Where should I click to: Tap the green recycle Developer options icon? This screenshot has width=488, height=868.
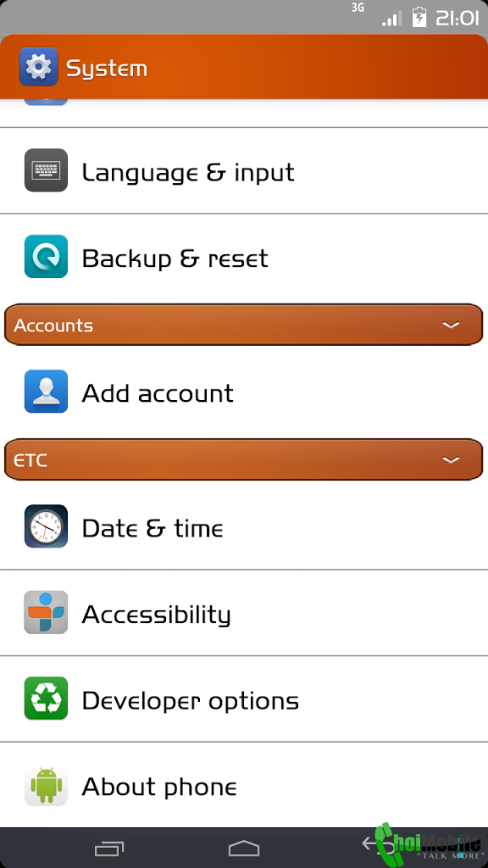(46, 698)
